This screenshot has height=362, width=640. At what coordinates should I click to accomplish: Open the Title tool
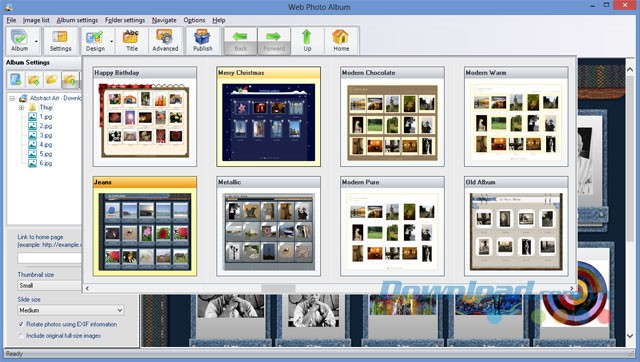click(131, 40)
